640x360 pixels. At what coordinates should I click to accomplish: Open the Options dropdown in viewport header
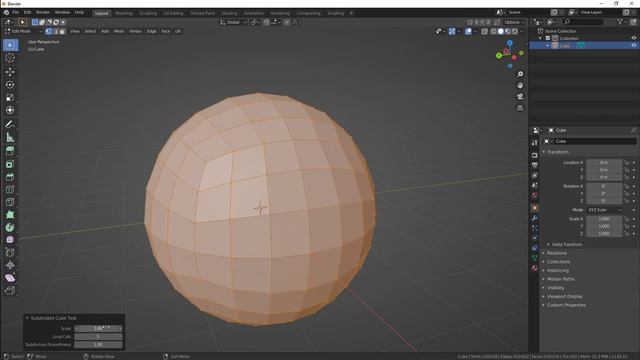point(514,22)
